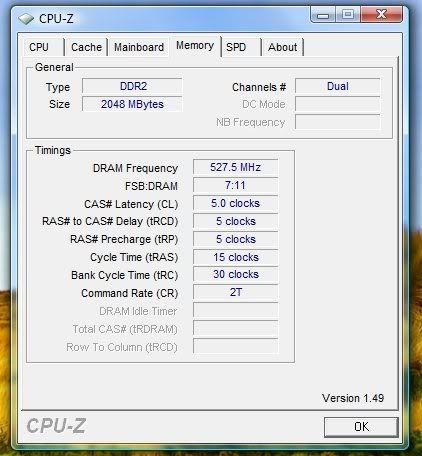Screen dimensions: 422x456
Task: Click the Size field 2048 MBytes
Action: pyautogui.click(x=132, y=104)
